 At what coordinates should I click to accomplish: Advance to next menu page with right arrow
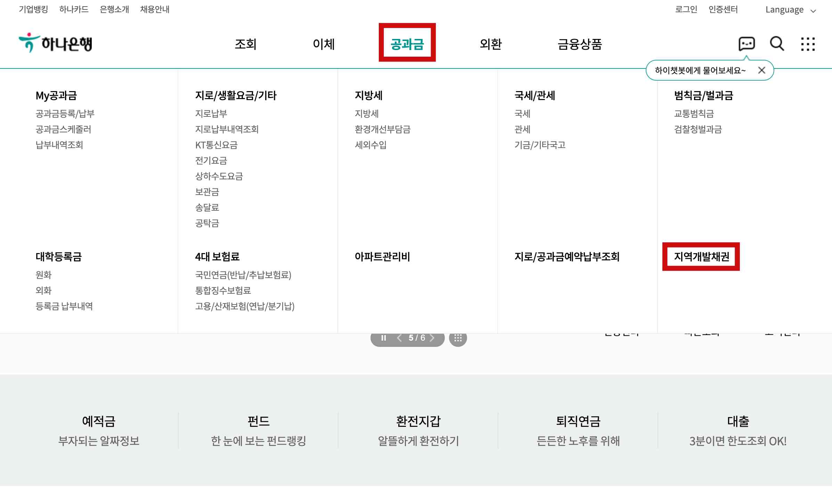[x=433, y=338]
